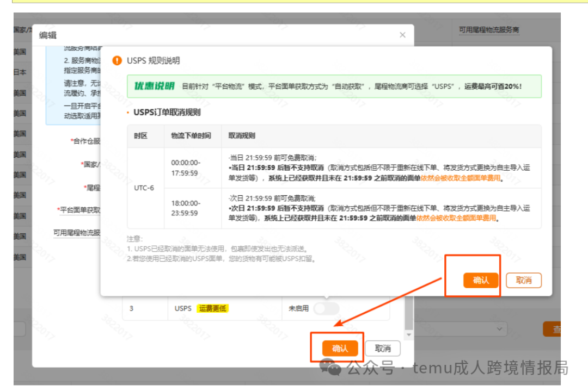Click the 合作仓服 field label
Screen dimensions: 588x391
coord(86,141)
